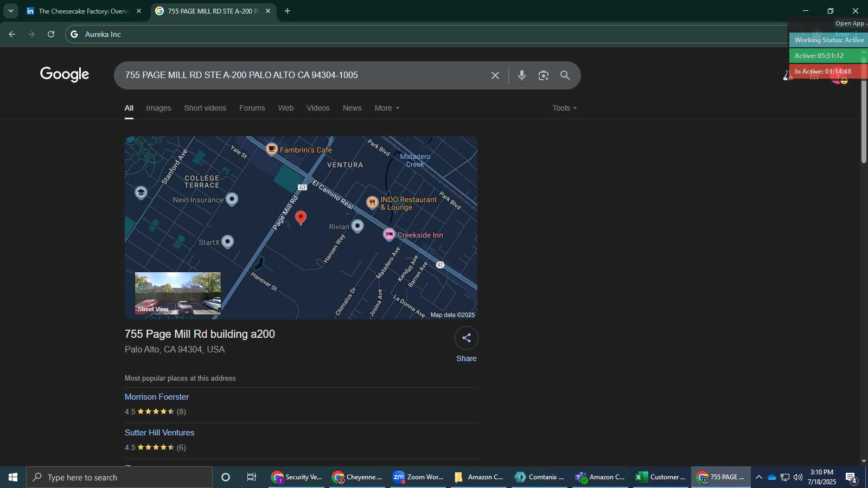868x488 pixels.
Task: Select Next Insurance marker on map
Action: click(x=232, y=199)
